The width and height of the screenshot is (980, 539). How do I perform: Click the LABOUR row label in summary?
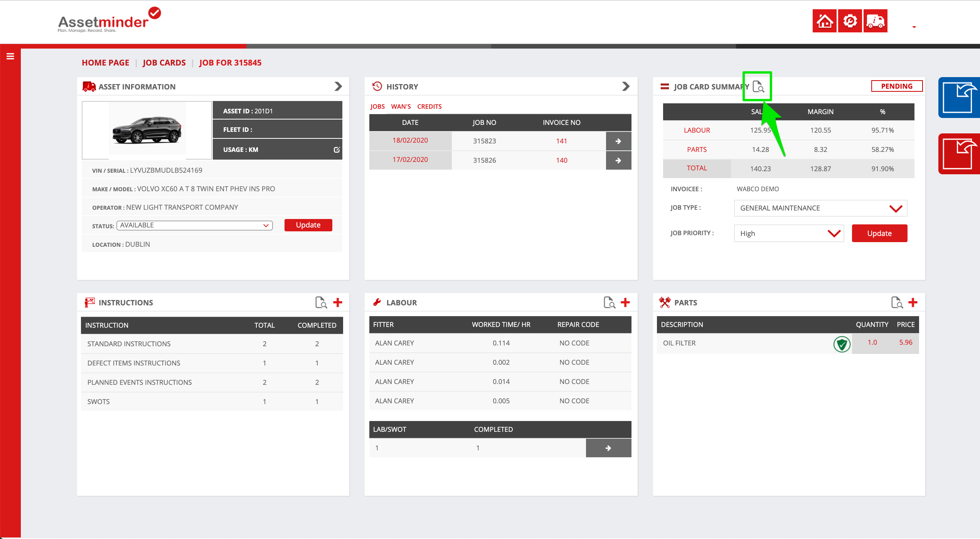697,130
